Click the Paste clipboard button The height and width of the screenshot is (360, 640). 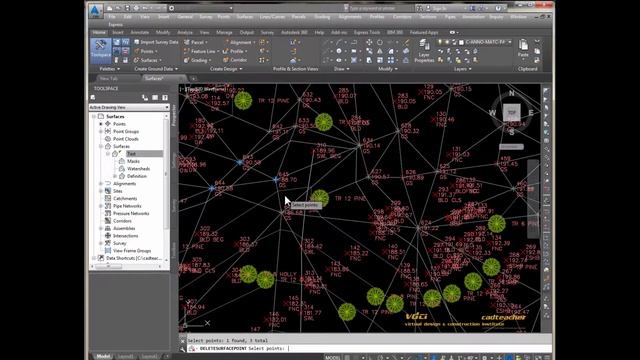click(x=523, y=48)
